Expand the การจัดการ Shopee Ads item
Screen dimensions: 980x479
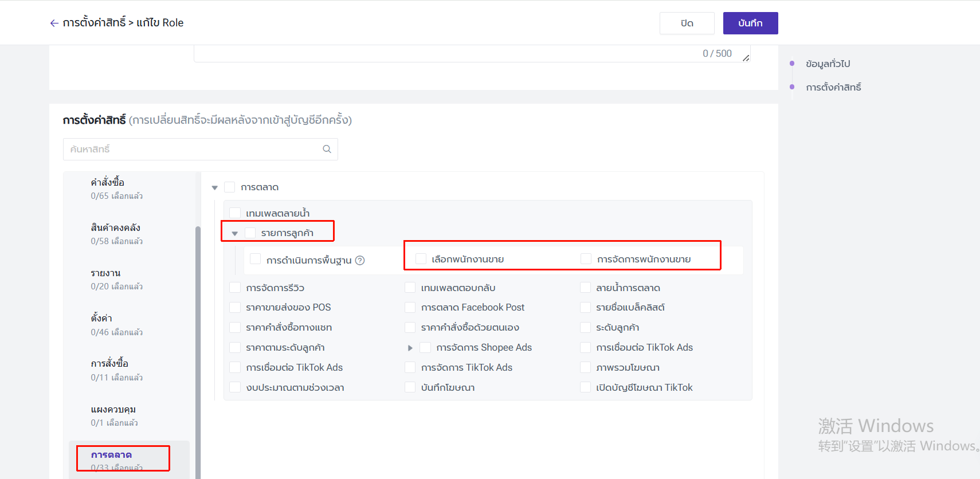coord(410,348)
